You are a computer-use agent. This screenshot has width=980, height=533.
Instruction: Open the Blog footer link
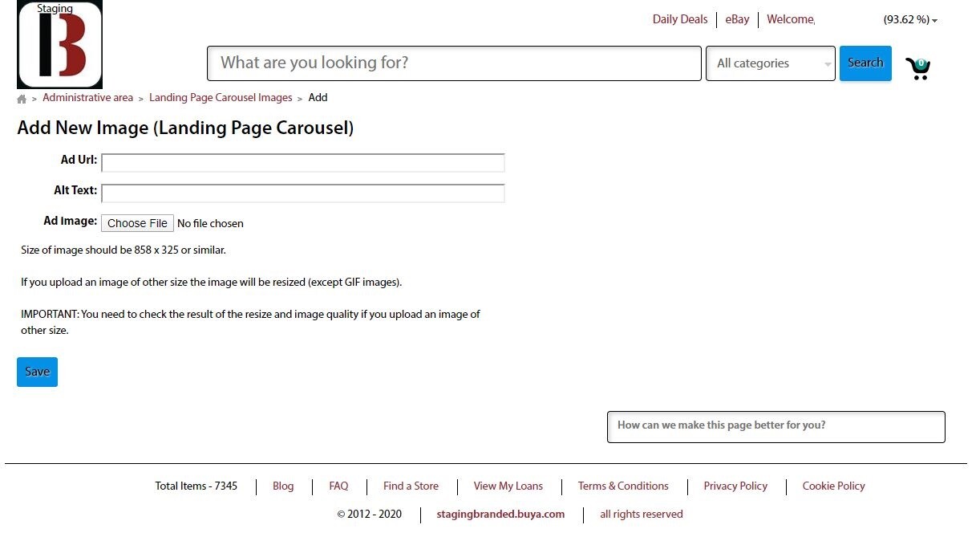[x=283, y=486]
